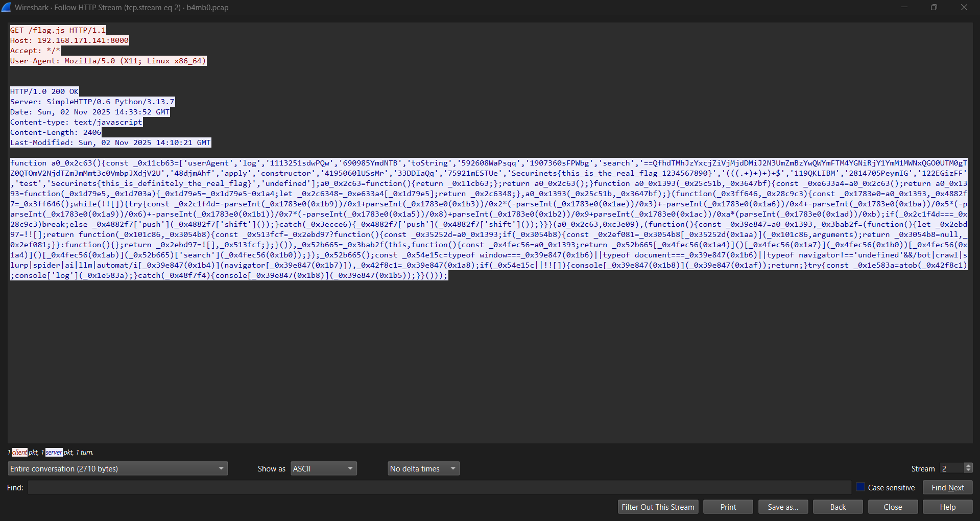The width and height of the screenshot is (980, 521).
Task: Focus the Find text field
Action: pyautogui.click(x=439, y=487)
